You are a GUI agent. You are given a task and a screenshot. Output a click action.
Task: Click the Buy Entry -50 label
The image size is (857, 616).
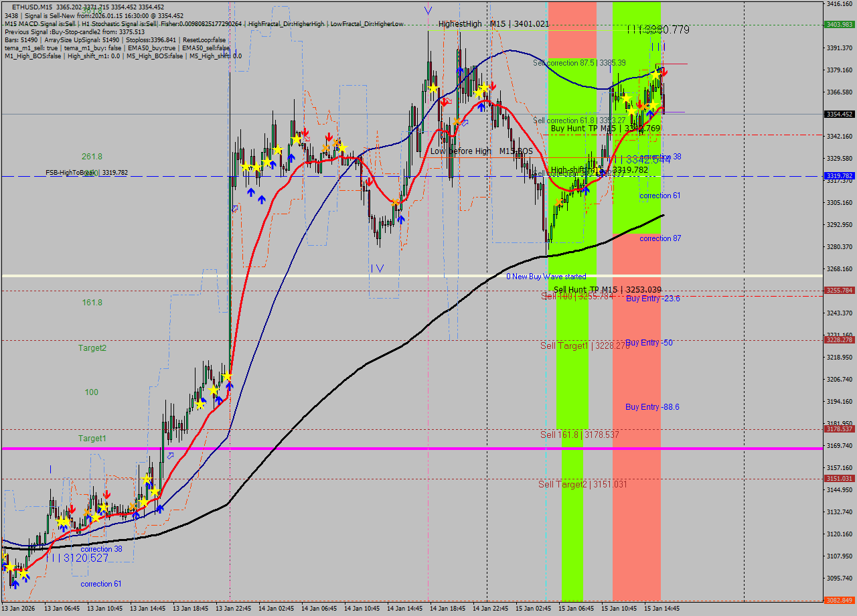[649, 343]
